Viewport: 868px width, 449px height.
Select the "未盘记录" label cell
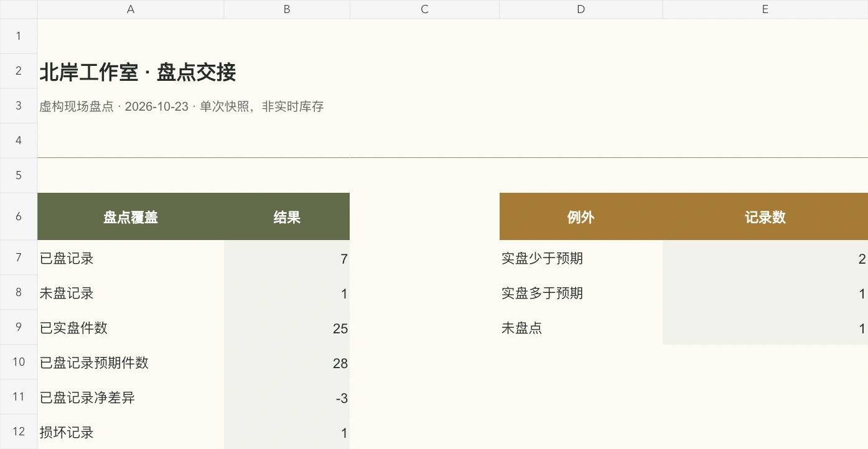point(131,292)
